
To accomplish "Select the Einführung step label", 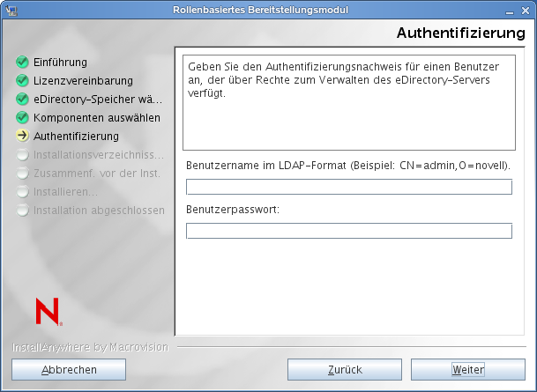I will [60, 63].
